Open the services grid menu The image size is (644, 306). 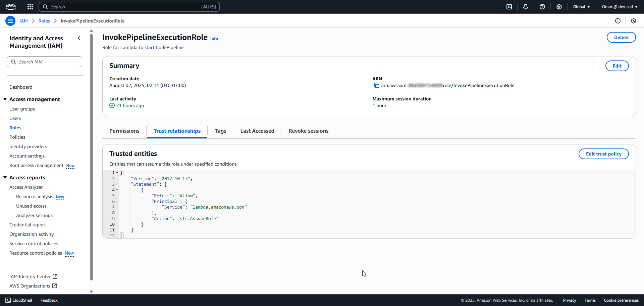[x=30, y=7]
